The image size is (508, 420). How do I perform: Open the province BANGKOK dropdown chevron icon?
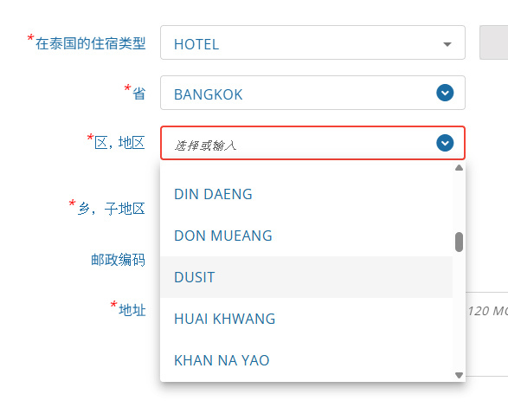pos(445,93)
